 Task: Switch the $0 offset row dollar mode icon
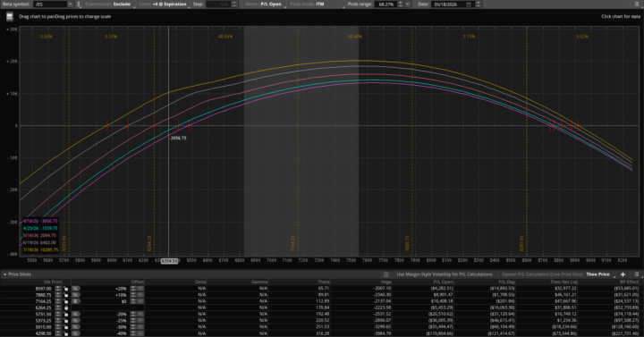76,301
